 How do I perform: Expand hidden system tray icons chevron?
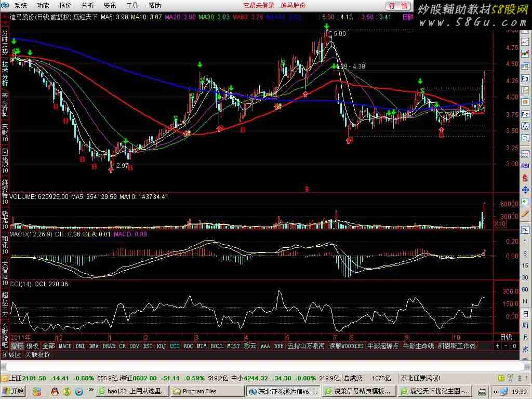click(495, 392)
